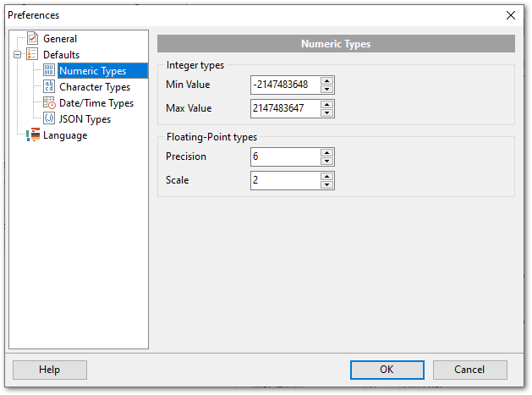The height and width of the screenshot is (395, 532).
Task: Click the Precision input field
Action: pyautogui.click(x=285, y=156)
